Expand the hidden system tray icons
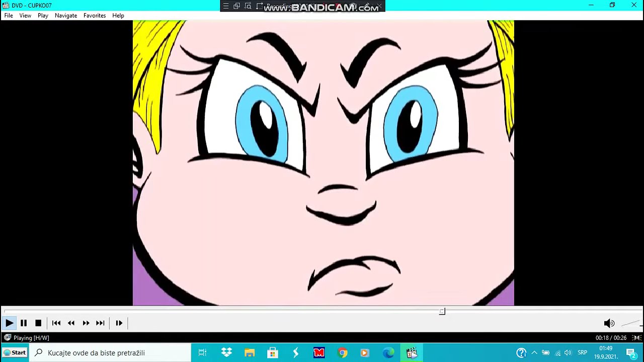This screenshot has height=362, width=644. pos(534,353)
